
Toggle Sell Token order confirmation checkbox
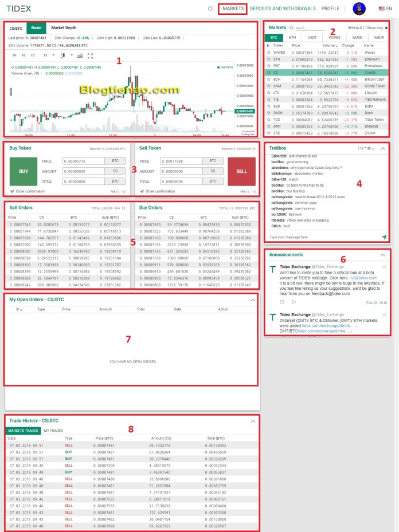coord(142,191)
